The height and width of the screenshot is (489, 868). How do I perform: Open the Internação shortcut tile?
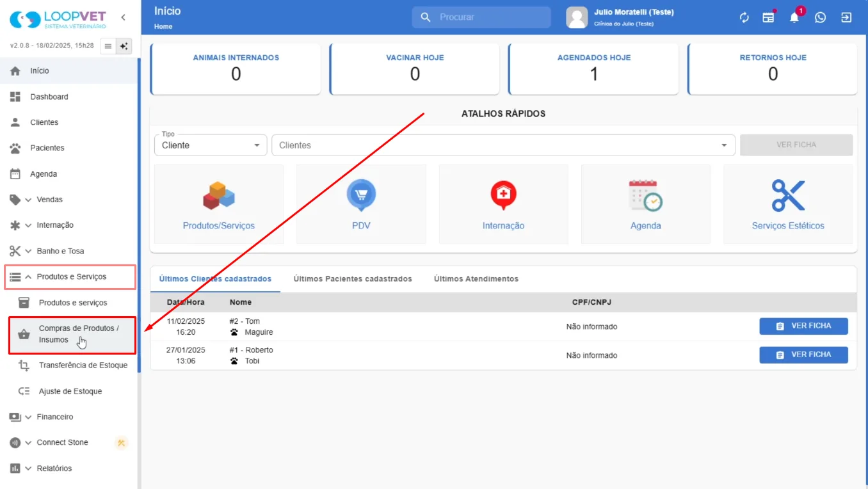pos(503,204)
